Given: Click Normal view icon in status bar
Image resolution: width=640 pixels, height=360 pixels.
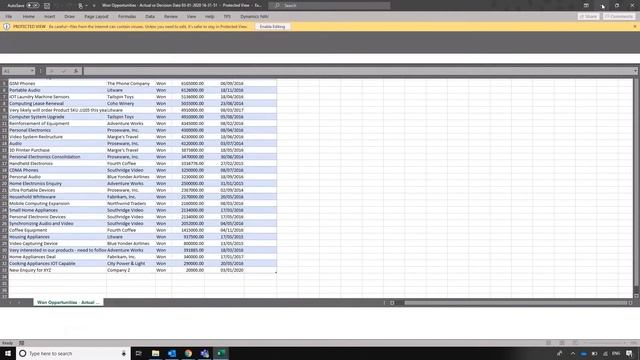Looking at the screenshot, I should (x=549, y=343).
